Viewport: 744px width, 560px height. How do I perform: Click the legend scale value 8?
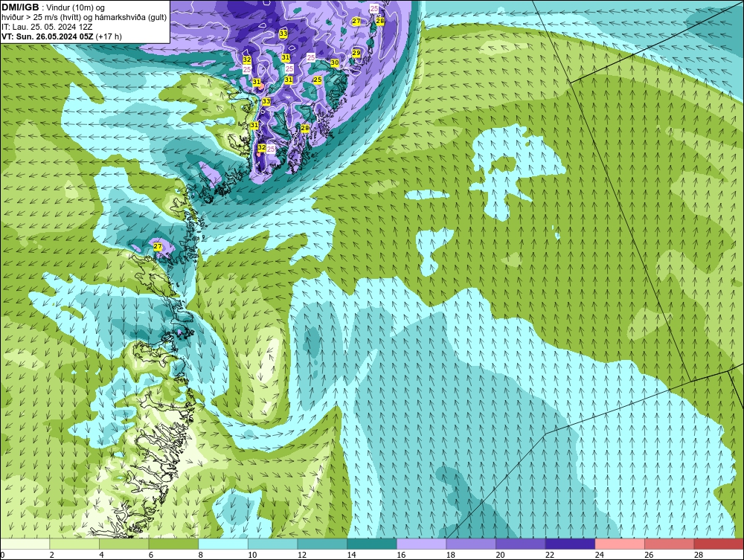201,555
